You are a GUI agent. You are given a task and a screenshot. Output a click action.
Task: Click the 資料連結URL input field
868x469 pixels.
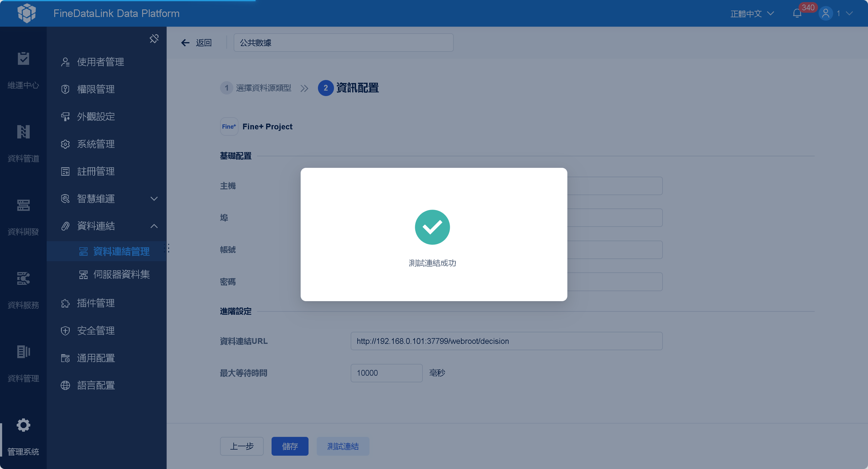tap(506, 341)
